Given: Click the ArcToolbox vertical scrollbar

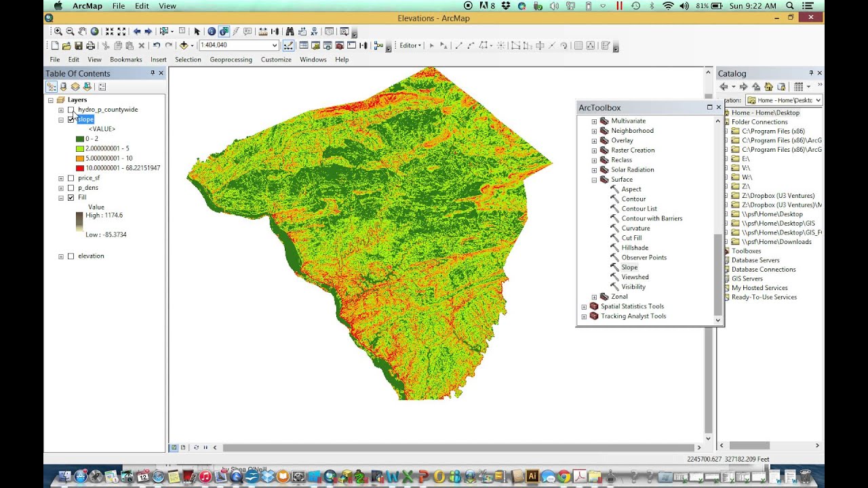Looking at the screenshot, I should pos(718,275).
